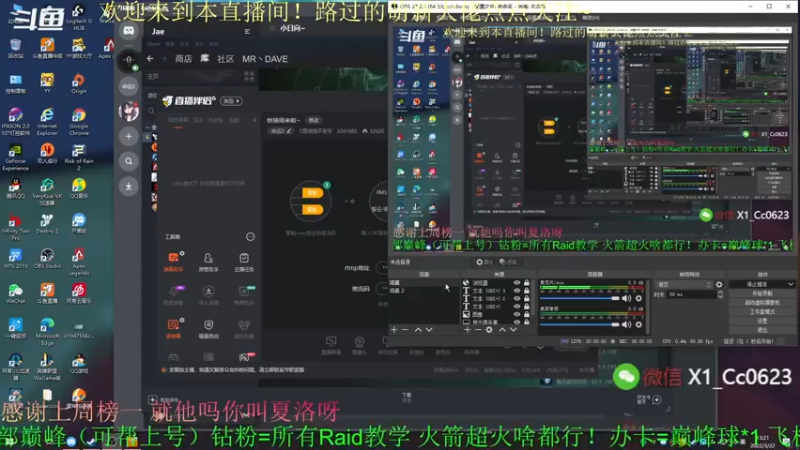Click the yellow round button in the stream preview
Image resolution: width=800 pixels, height=450 pixels.
coord(311,201)
